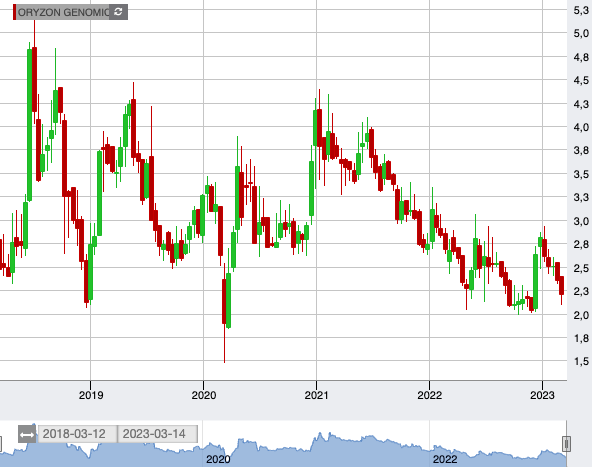592x468 pixels.
Task: Click the double-arrow date range icon
Action: (x=27, y=434)
